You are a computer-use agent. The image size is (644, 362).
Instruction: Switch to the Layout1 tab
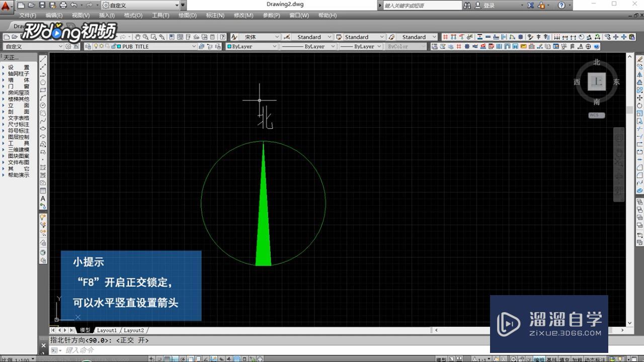107,330
